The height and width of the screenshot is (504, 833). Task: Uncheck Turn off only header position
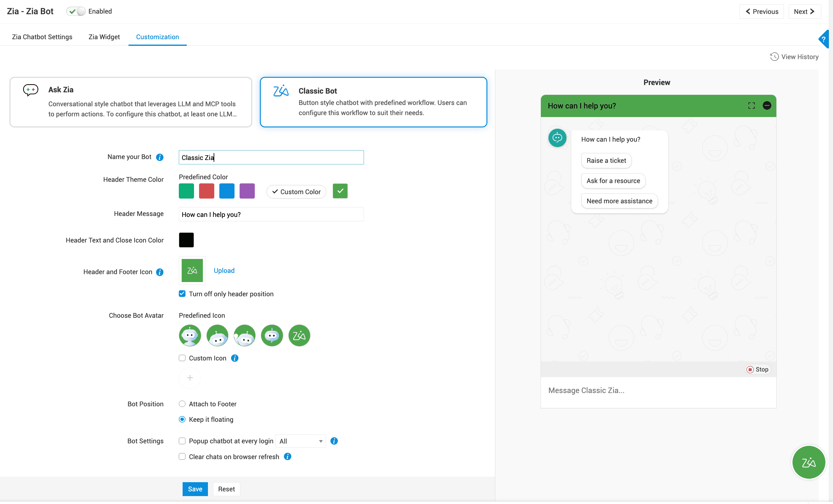tap(182, 293)
